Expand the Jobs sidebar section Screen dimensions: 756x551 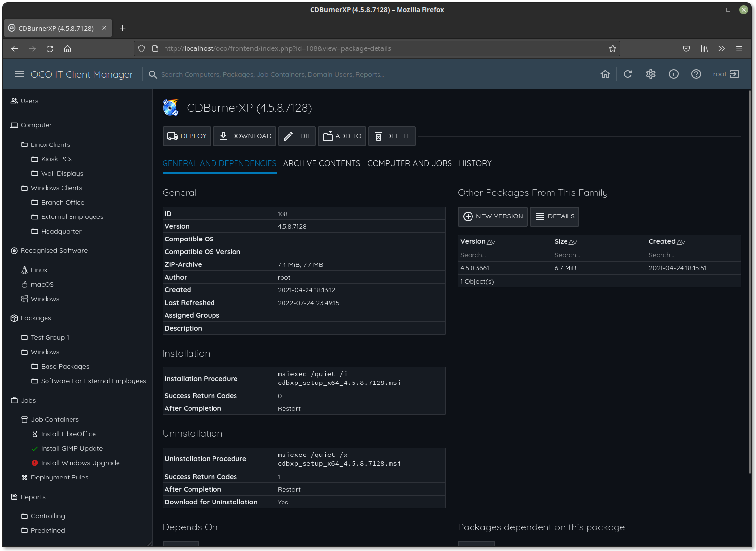tap(24, 400)
